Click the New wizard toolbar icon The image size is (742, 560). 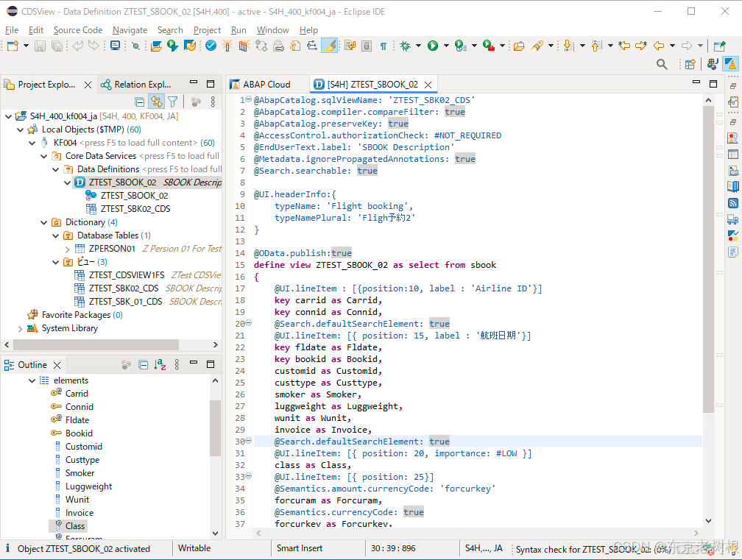coord(13,46)
